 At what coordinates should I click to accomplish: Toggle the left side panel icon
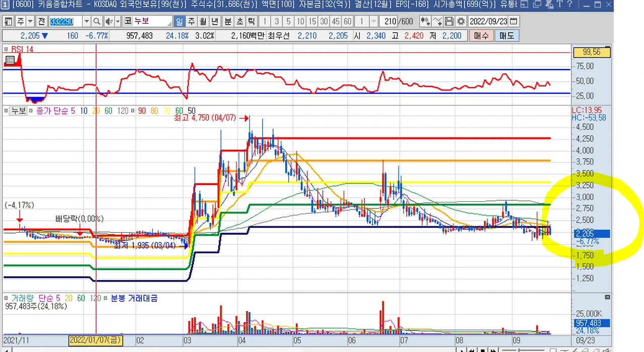coord(9,22)
